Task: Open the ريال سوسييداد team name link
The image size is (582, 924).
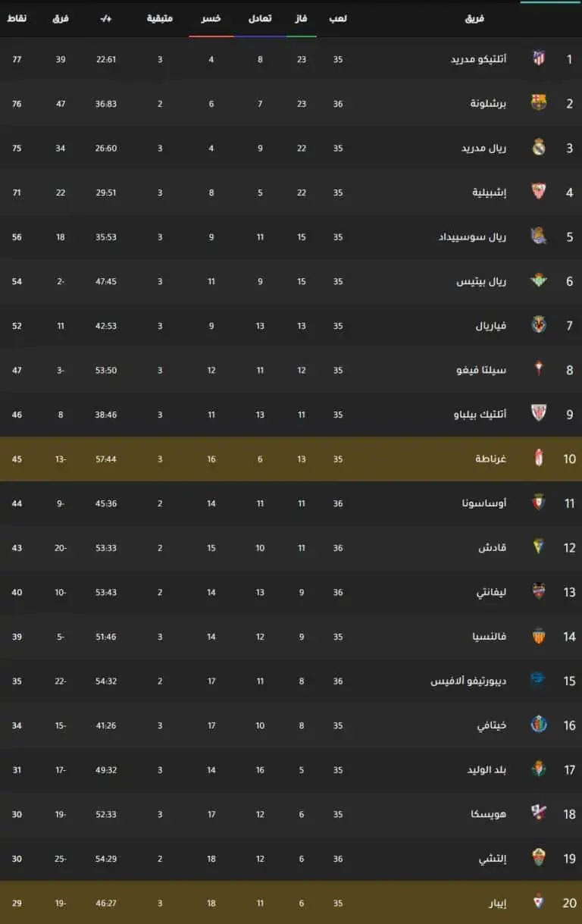Action: (472, 237)
